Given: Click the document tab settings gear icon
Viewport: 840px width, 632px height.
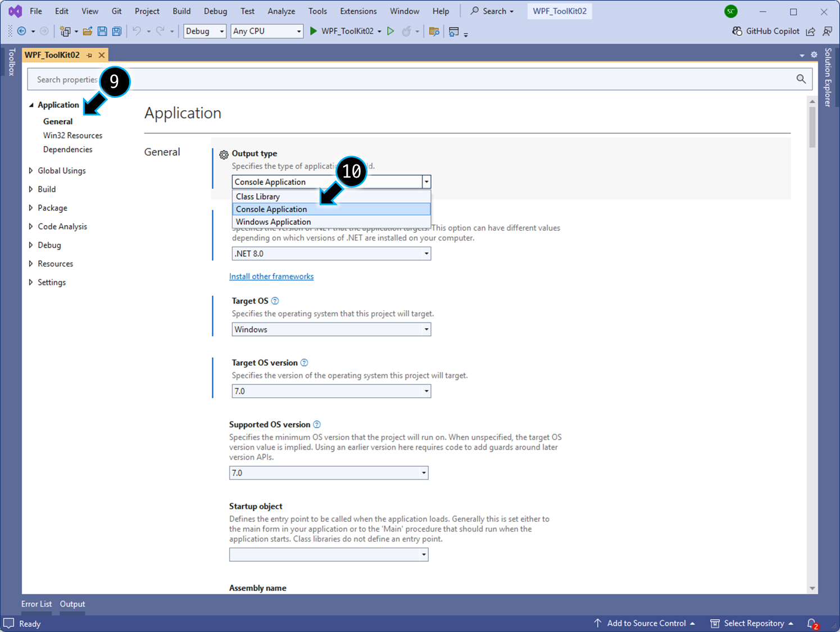Looking at the screenshot, I should point(814,54).
